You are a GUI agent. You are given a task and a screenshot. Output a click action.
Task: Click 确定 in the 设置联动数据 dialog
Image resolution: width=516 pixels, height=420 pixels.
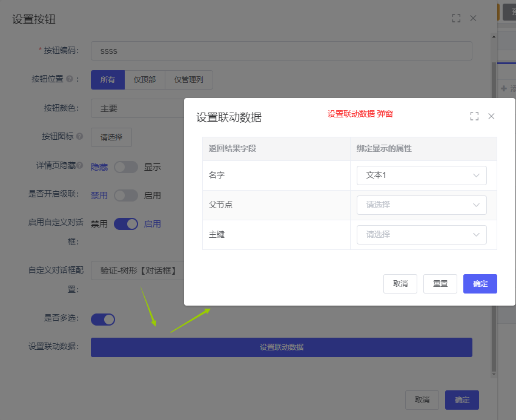pyautogui.click(x=480, y=284)
